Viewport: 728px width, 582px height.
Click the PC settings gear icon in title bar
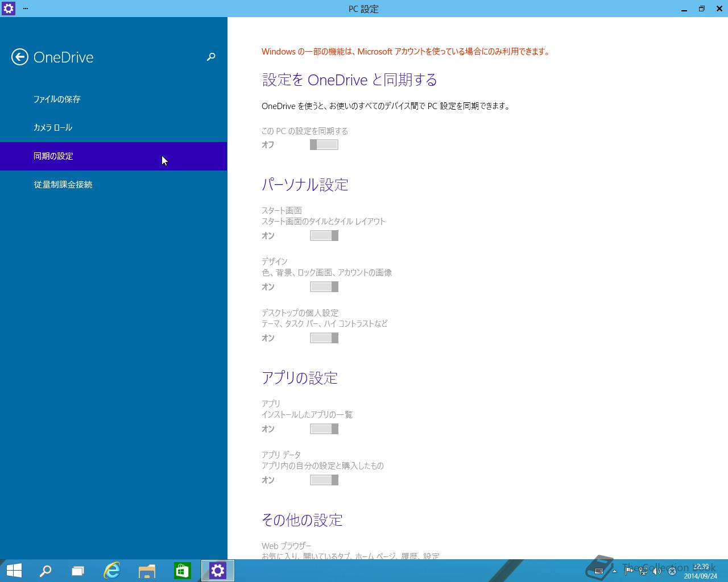(9, 9)
